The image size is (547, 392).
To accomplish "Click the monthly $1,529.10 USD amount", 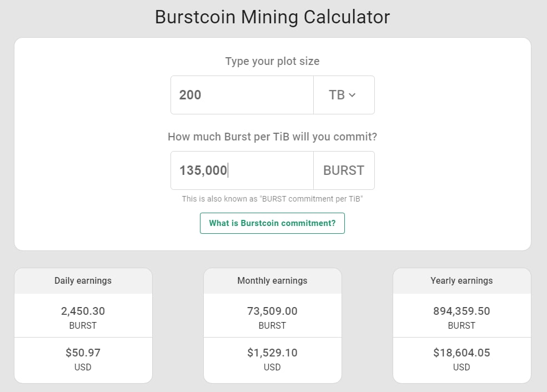I will [272, 353].
